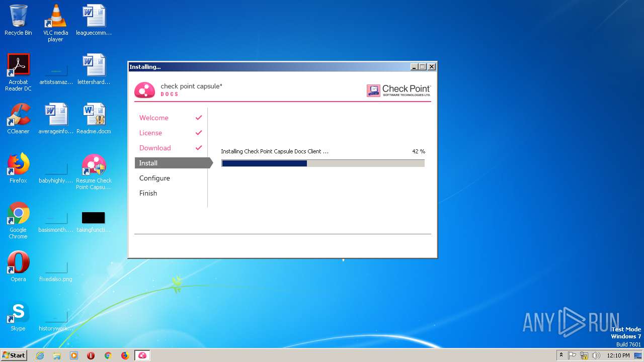Open Firefox from the taskbar
644x362 pixels.
click(x=125, y=355)
